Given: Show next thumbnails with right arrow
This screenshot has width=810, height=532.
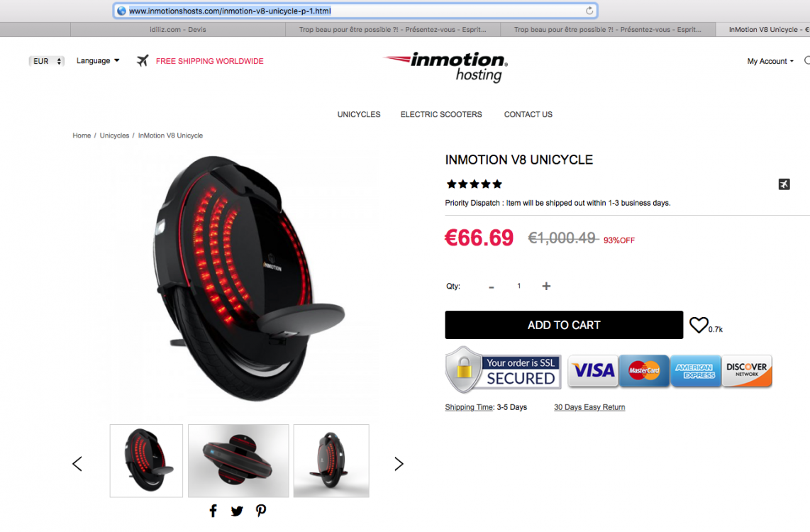Looking at the screenshot, I should pyautogui.click(x=399, y=464).
